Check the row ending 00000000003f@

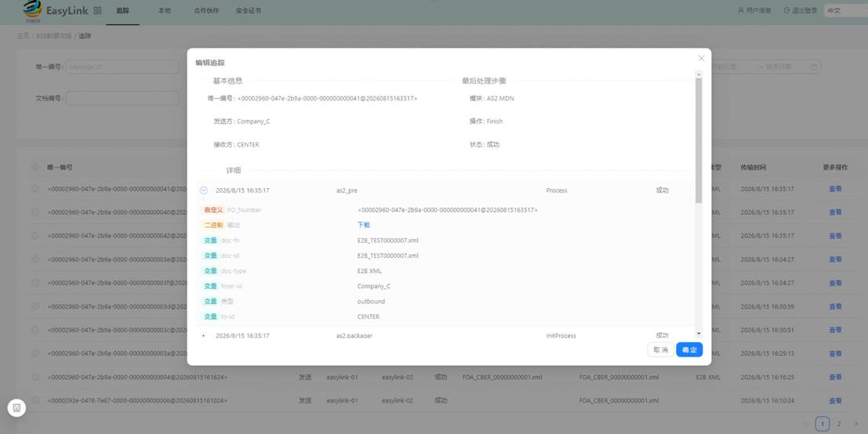click(35, 283)
